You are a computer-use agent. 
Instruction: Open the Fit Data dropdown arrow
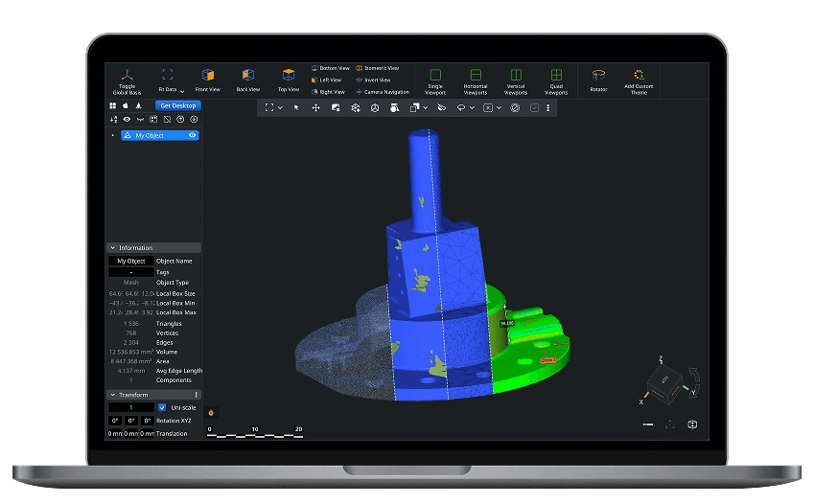pos(182,91)
